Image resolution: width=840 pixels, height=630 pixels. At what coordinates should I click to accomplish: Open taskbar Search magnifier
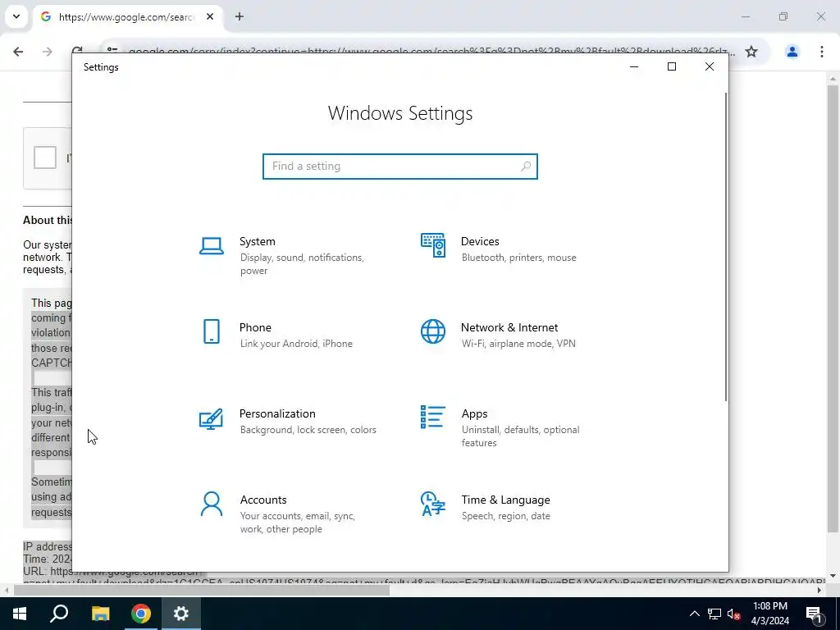click(59, 614)
